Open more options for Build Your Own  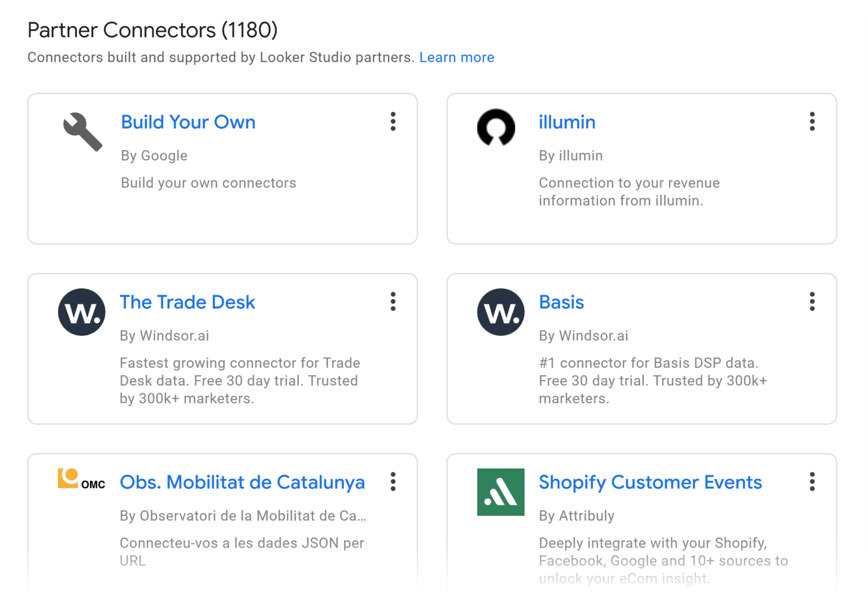point(393,122)
